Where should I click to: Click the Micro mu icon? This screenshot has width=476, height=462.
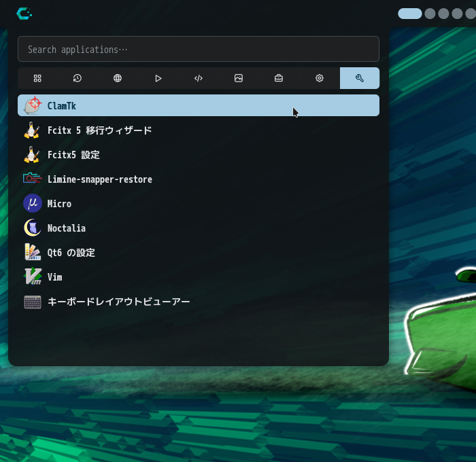pyautogui.click(x=33, y=203)
